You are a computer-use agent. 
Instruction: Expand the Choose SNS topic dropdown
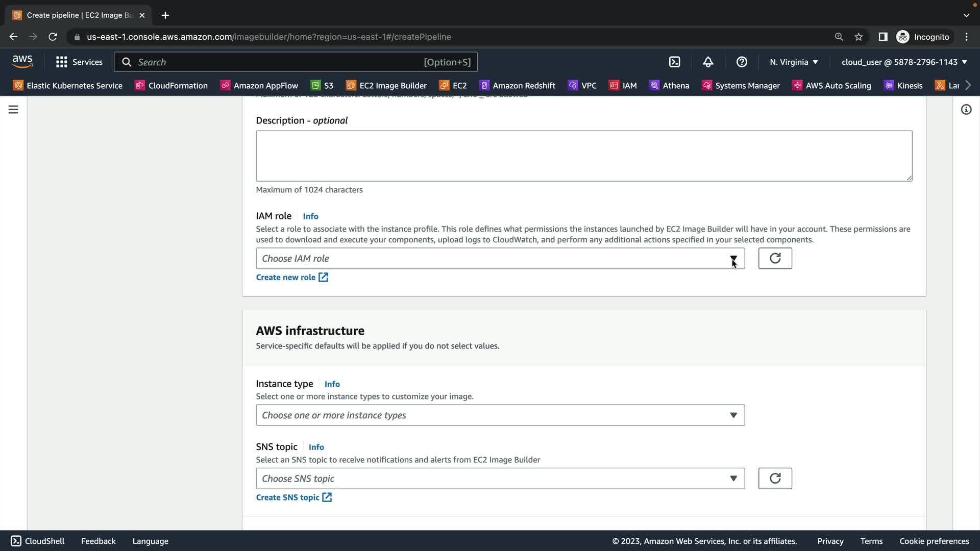[500, 479]
